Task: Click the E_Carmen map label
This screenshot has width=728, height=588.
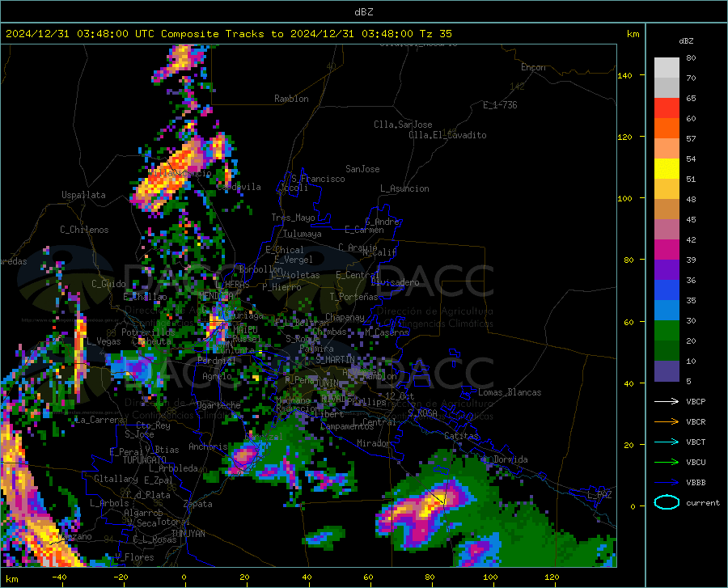Action: pos(364,230)
